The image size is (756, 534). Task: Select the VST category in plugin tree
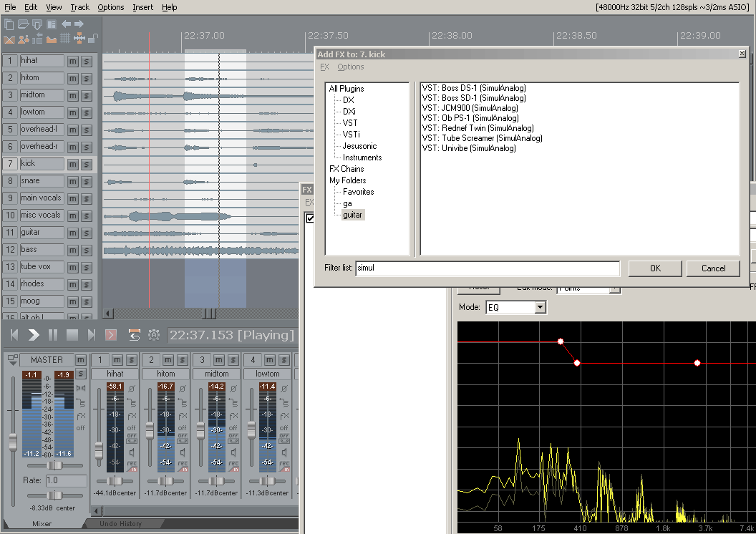(350, 123)
